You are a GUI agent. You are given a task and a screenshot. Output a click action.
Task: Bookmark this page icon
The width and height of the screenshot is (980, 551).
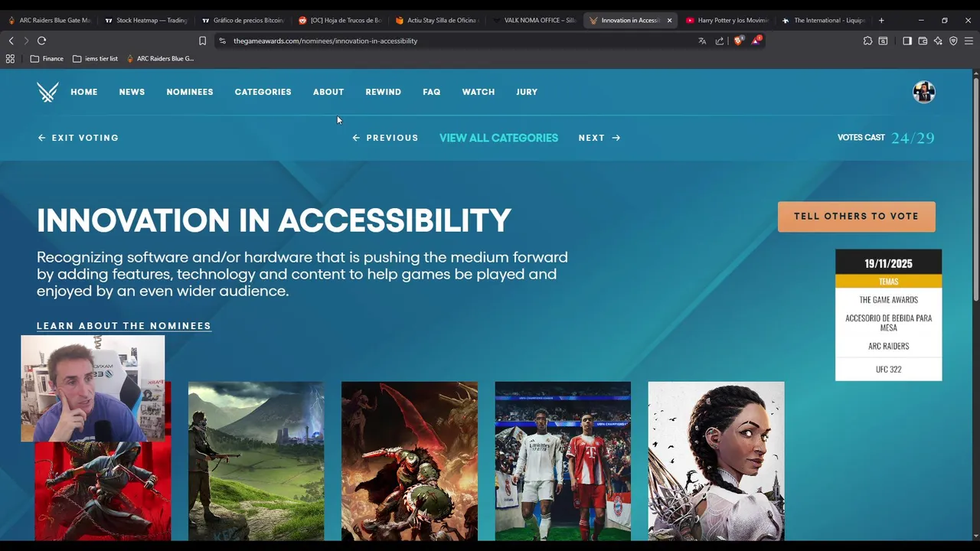click(202, 41)
